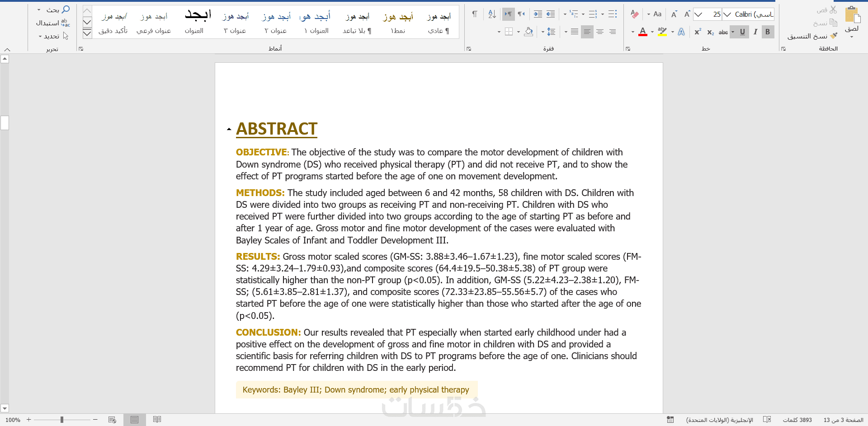Click the Paste clipboard icon
Viewport: 868px width, 426px height.
tap(852, 15)
